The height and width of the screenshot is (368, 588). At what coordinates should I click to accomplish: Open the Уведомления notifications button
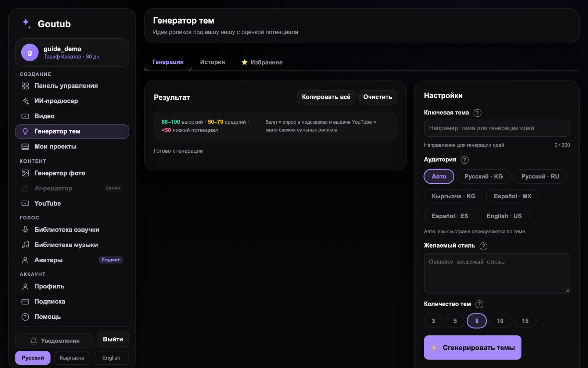click(55, 341)
